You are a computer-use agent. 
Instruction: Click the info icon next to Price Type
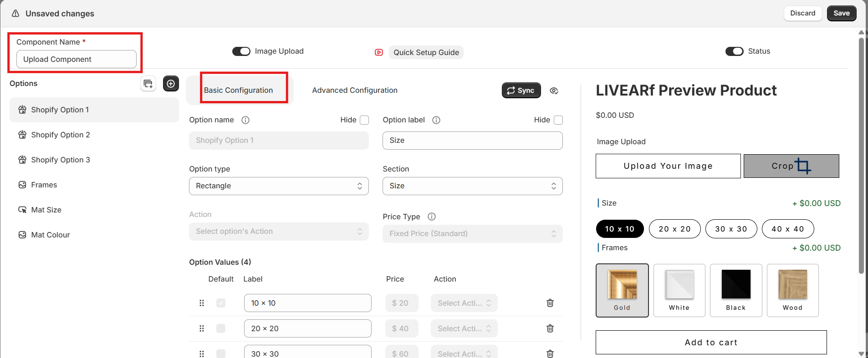(432, 217)
